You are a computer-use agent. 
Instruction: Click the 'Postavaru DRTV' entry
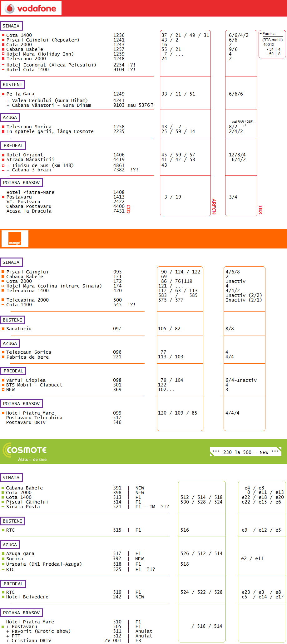[x=26, y=422]
